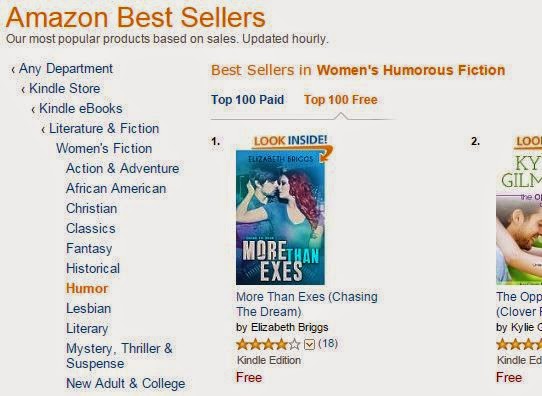
Task: Open the Women's Fiction category
Action: (104, 149)
